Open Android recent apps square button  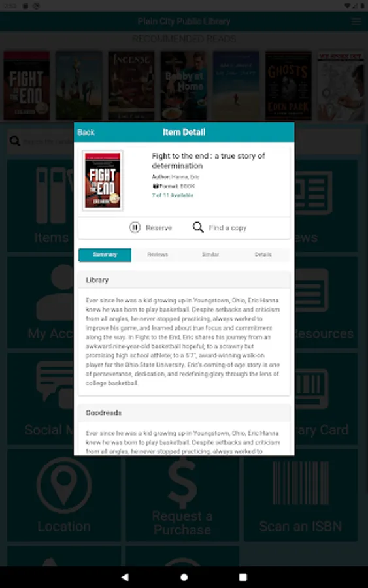point(243,577)
